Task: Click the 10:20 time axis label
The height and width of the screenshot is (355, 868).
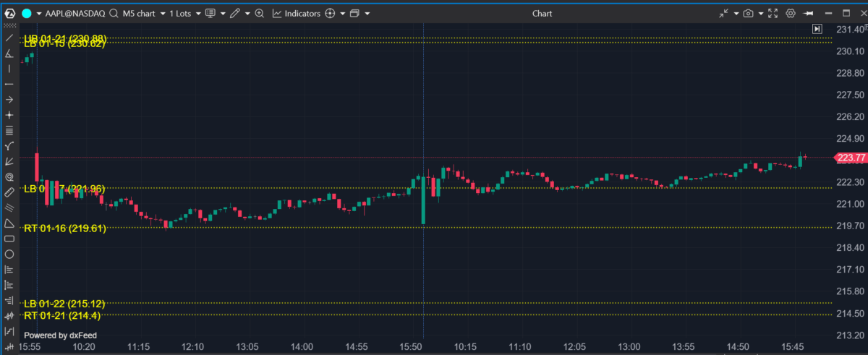Action: pos(85,348)
